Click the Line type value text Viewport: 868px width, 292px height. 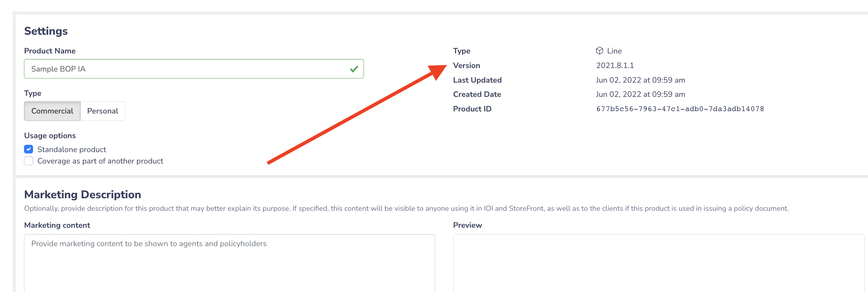coord(614,51)
